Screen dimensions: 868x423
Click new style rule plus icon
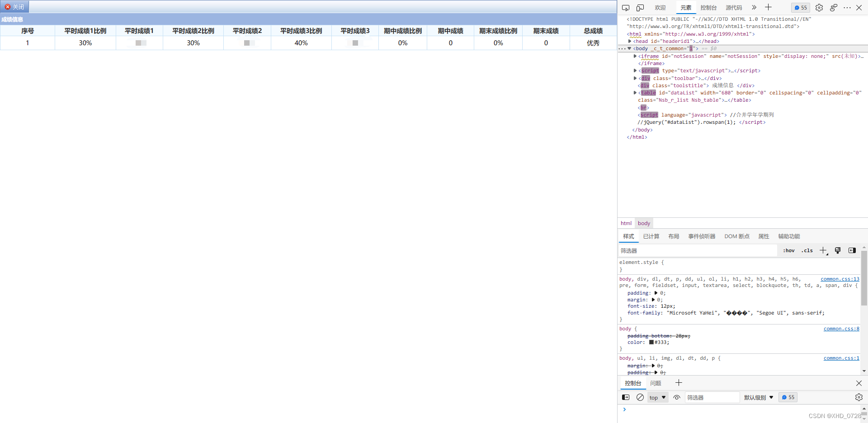click(823, 250)
